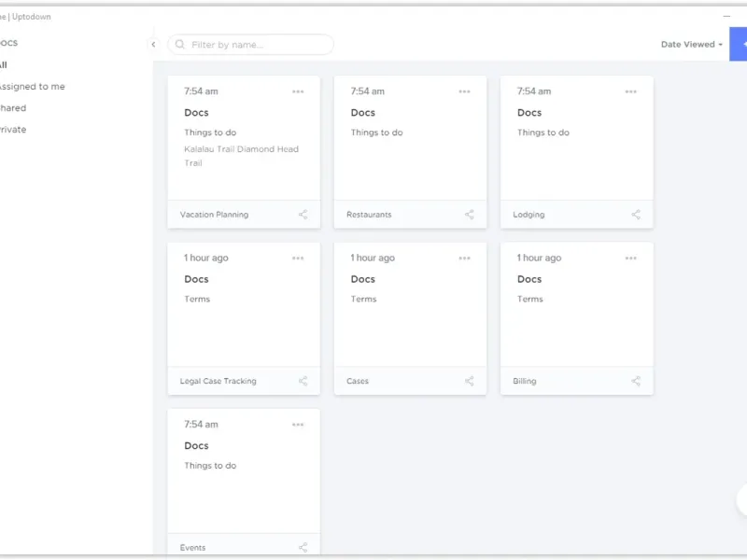
Task: Collapse the sidebar with the chevron arrow
Action: click(x=153, y=45)
